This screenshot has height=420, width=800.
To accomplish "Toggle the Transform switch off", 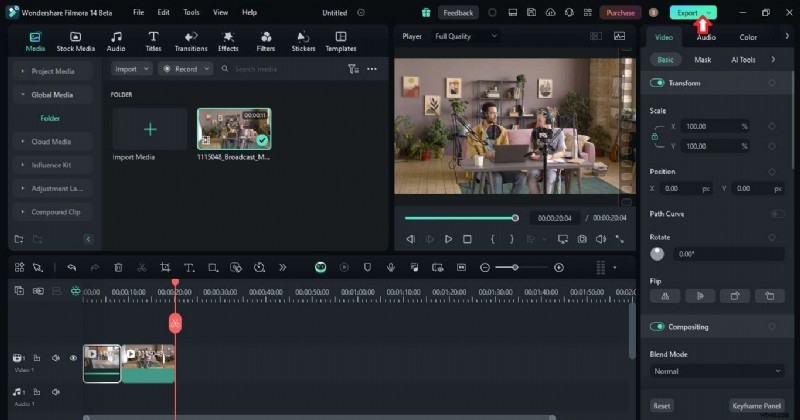I will pyautogui.click(x=658, y=83).
